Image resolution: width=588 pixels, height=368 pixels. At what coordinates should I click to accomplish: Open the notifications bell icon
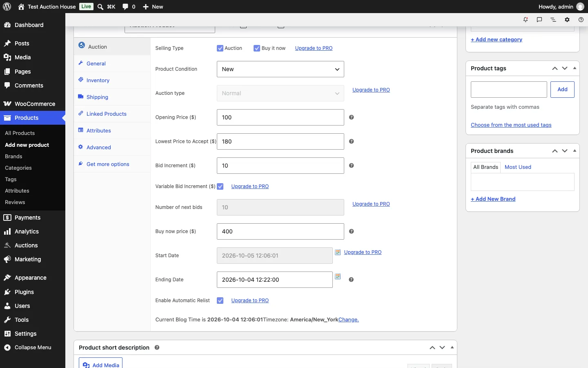526,20
